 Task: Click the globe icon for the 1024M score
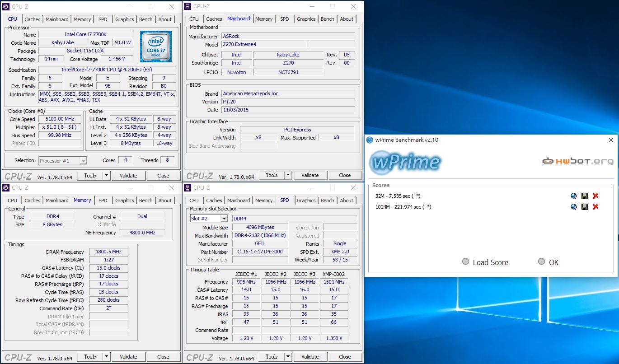[x=574, y=207]
